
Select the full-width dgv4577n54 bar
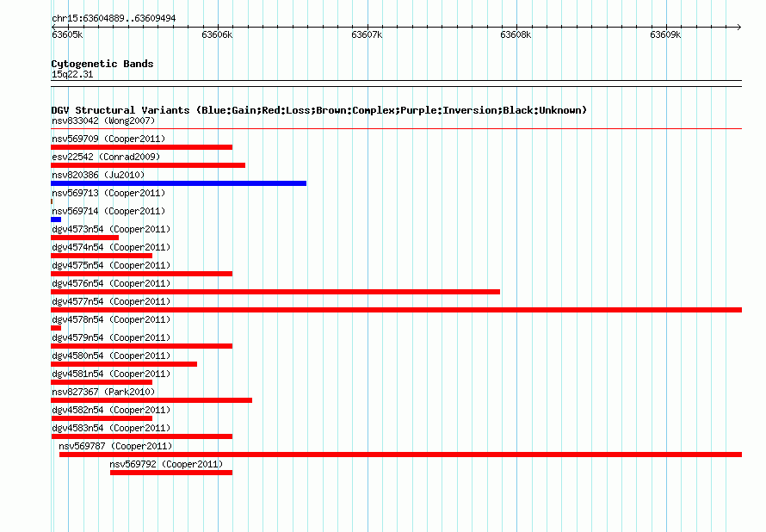coord(396,310)
